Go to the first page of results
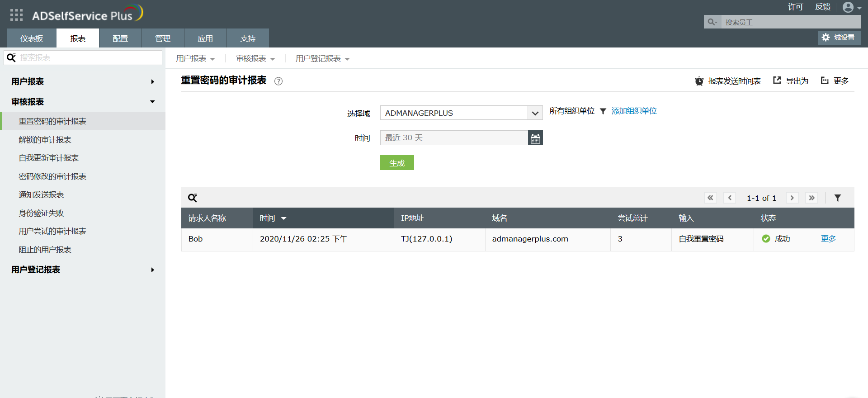 tap(710, 198)
